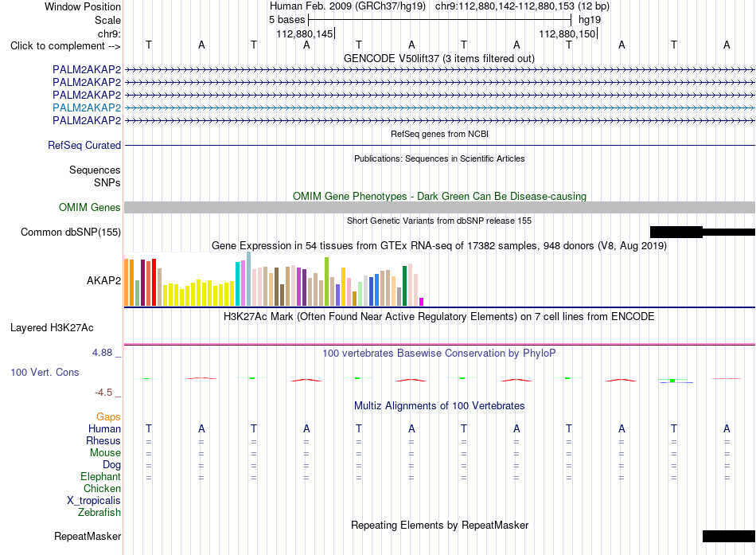Click the 'Click to complement -->' label
This screenshot has height=555, width=756.
pyautogui.click(x=65, y=46)
